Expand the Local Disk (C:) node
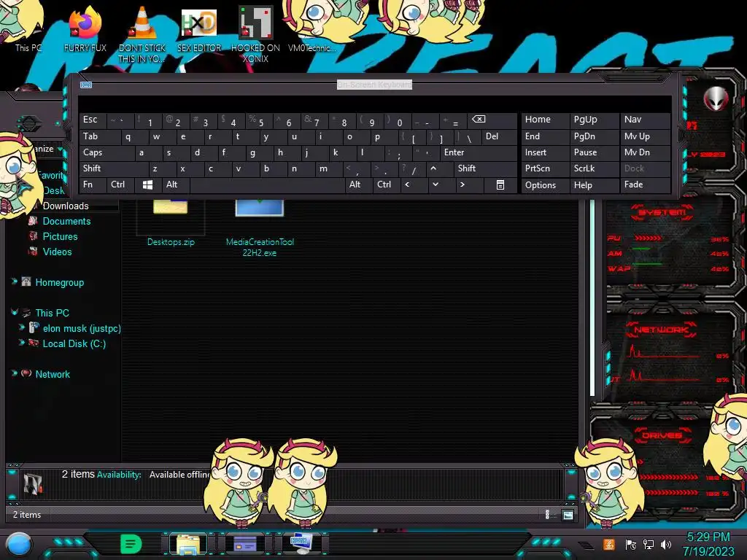This screenshot has width=747, height=560. pyautogui.click(x=21, y=343)
